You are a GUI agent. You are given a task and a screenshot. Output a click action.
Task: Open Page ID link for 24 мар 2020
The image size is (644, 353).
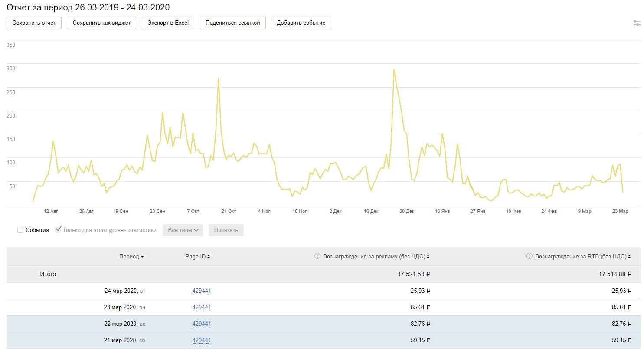(202, 291)
